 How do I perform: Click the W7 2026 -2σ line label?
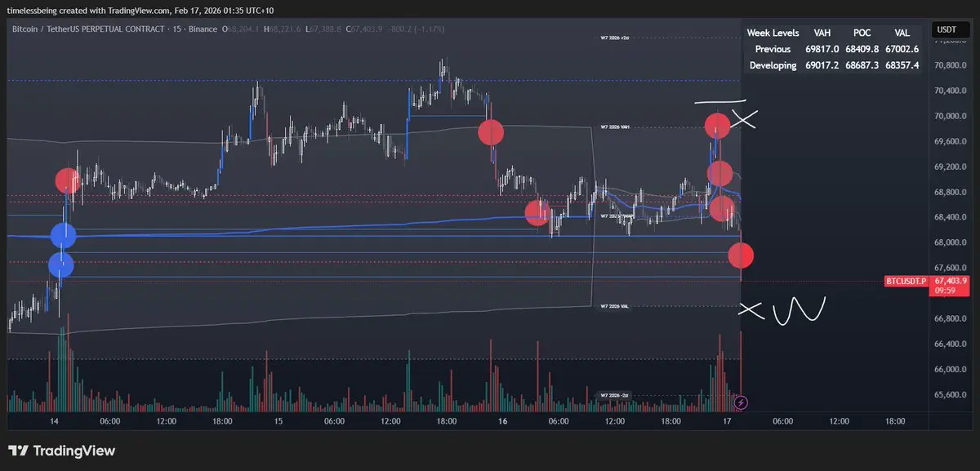(x=615, y=395)
